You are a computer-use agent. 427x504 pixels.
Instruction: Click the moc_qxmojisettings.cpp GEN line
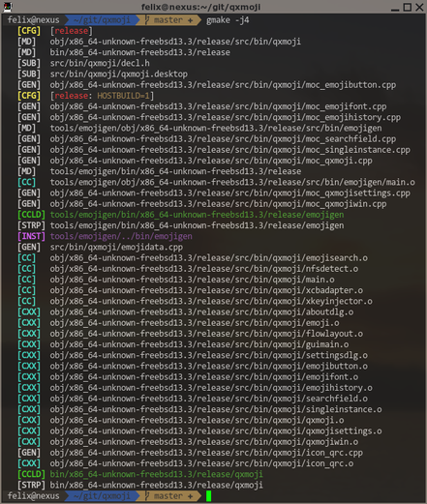(x=214, y=193)
